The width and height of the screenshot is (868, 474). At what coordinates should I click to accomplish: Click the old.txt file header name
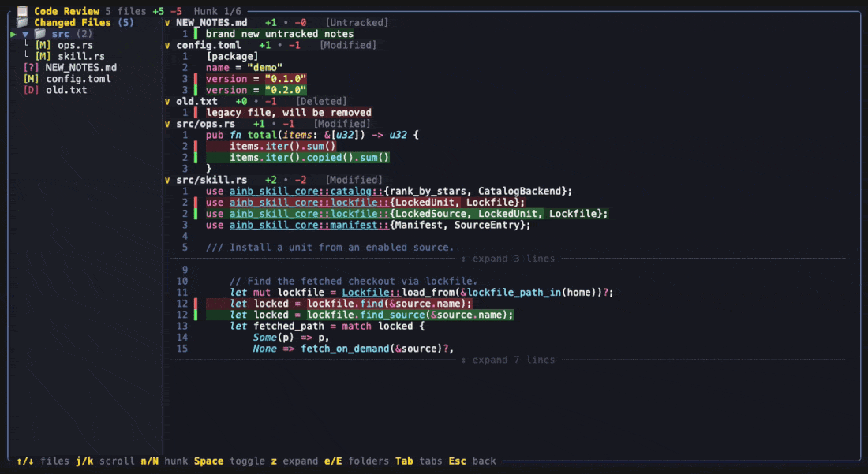(197, 101)
